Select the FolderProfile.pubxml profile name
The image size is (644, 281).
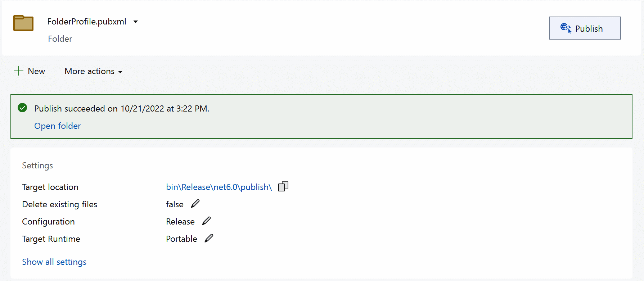click(x=87, y=22)
